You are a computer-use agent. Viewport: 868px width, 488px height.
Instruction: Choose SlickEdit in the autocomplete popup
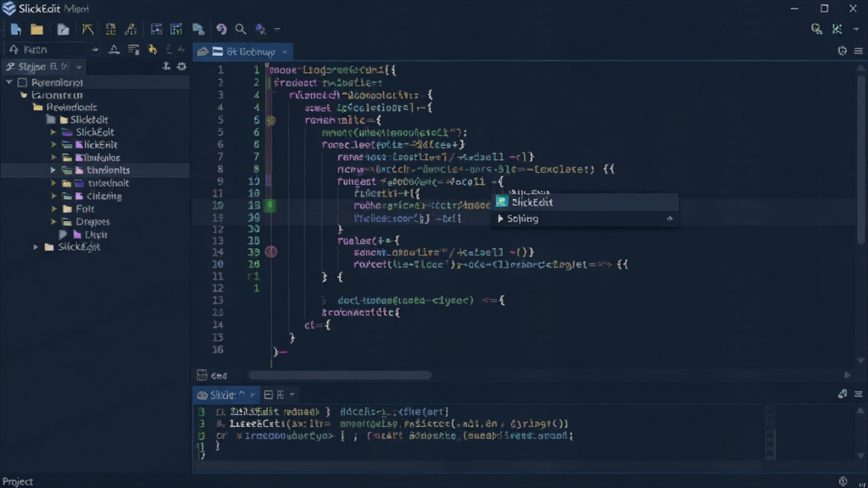(x=585, y=202)
